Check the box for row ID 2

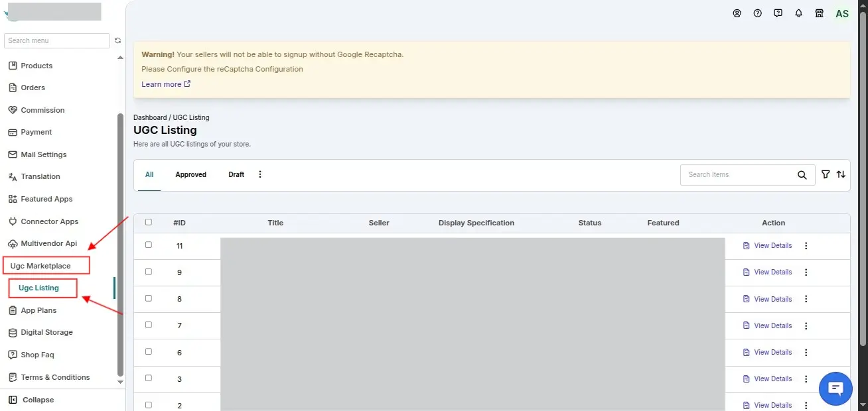click(x=149, y=404)
